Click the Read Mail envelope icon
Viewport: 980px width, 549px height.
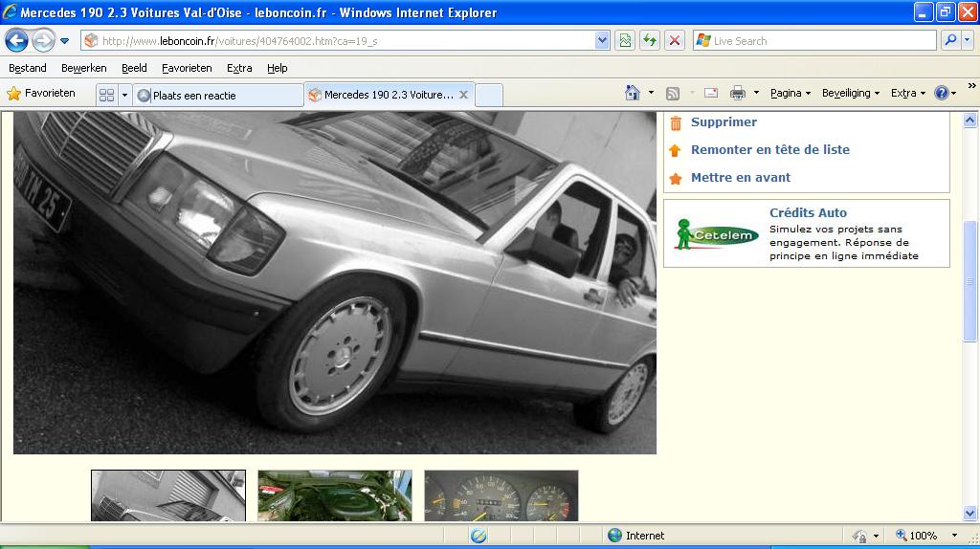[711, 93]
